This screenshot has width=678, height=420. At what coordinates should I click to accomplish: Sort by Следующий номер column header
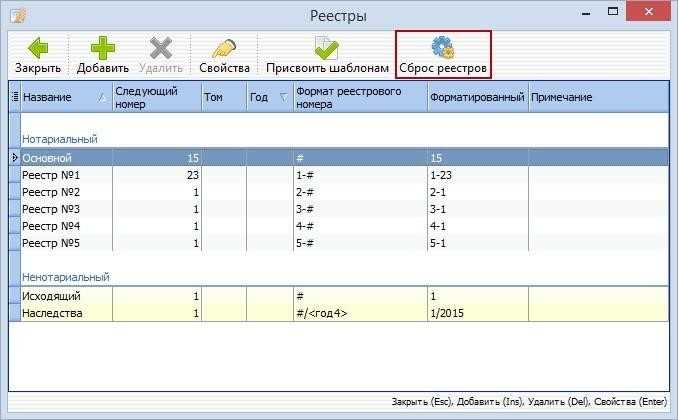point(157,97)
